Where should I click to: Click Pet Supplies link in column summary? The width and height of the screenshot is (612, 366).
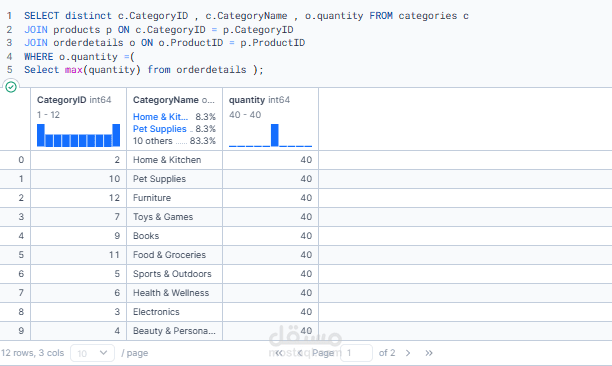point(160,129)
